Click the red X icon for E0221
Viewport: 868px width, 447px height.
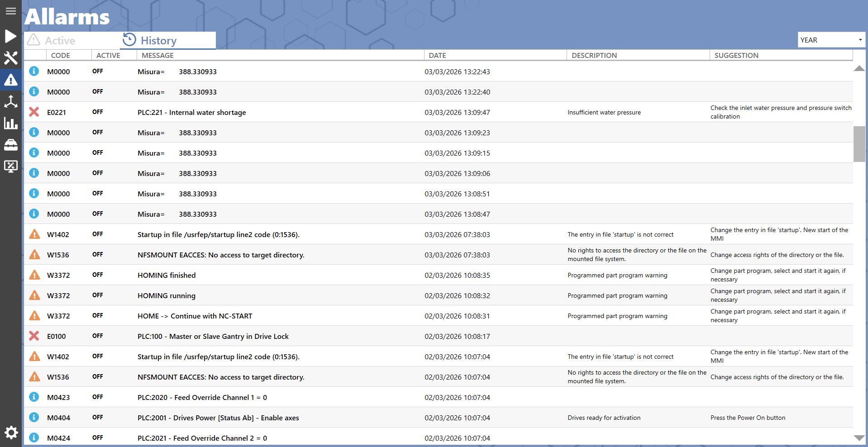click(34, 112)
